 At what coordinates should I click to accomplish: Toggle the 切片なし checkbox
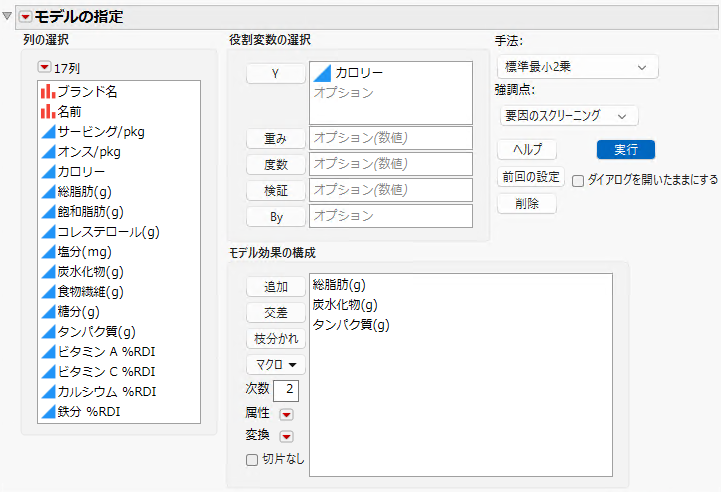click(x=252, y=460)
